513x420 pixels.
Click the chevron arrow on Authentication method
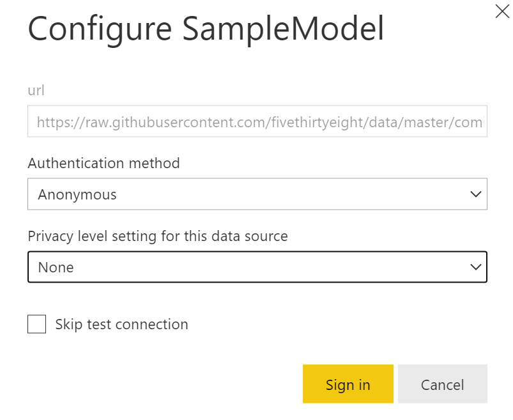tap(475, 194)
